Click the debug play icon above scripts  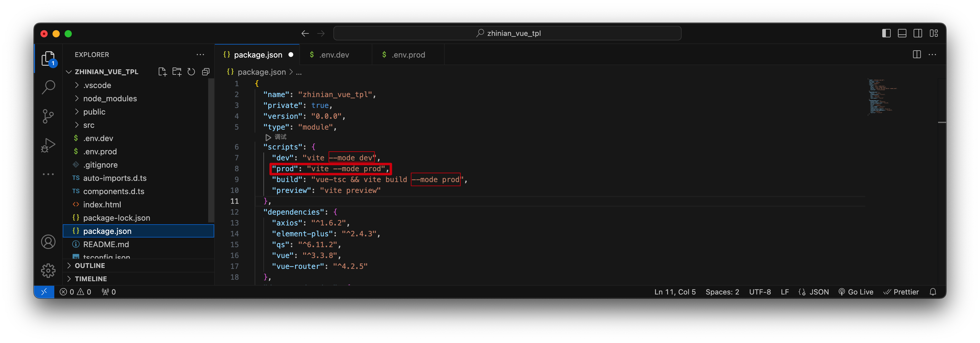click(x=268, y=137)
